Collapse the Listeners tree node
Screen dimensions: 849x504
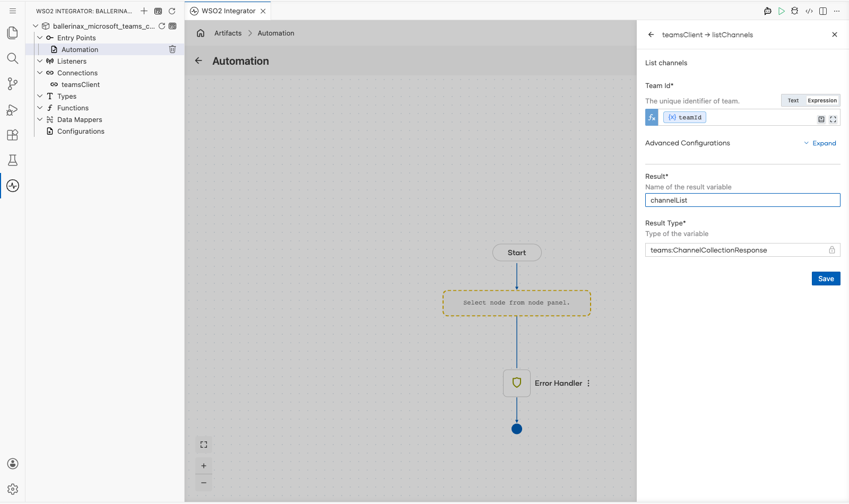40,60
